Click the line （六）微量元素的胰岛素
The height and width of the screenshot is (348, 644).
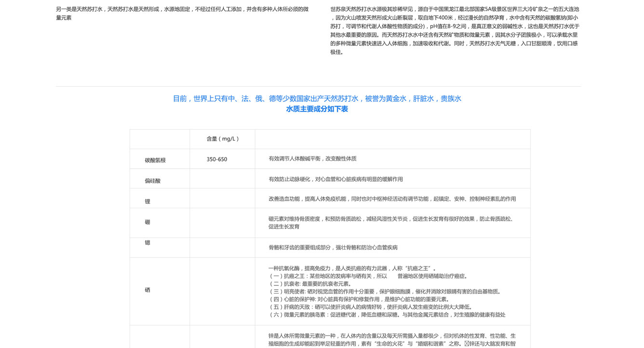(387, 315)
